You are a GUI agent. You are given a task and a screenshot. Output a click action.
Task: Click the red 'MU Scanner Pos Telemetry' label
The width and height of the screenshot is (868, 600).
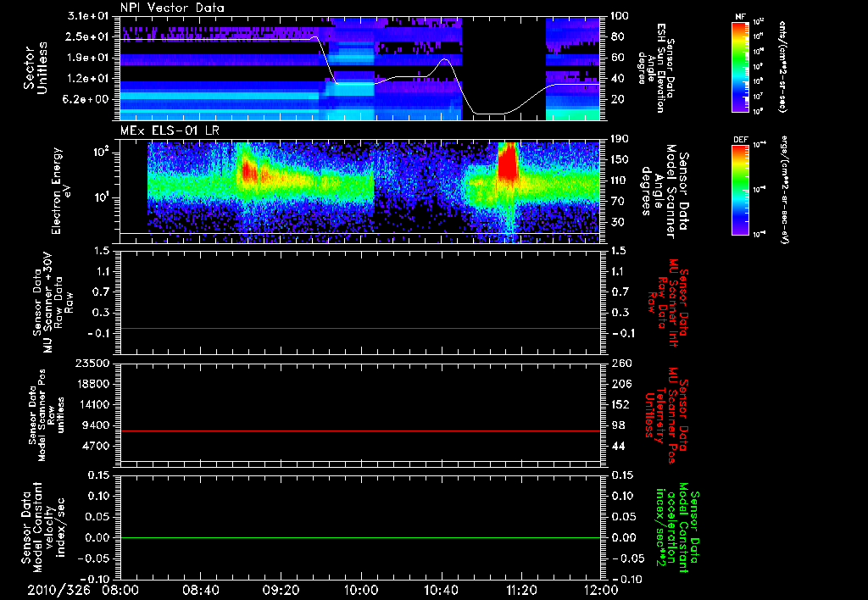tap(666, 415)
